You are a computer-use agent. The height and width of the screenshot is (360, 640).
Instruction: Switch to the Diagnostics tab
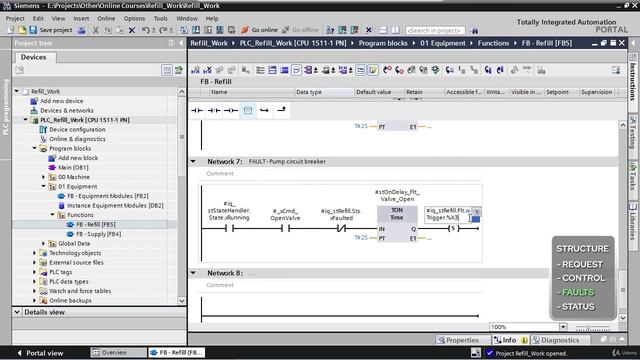[x=560, y=340]
